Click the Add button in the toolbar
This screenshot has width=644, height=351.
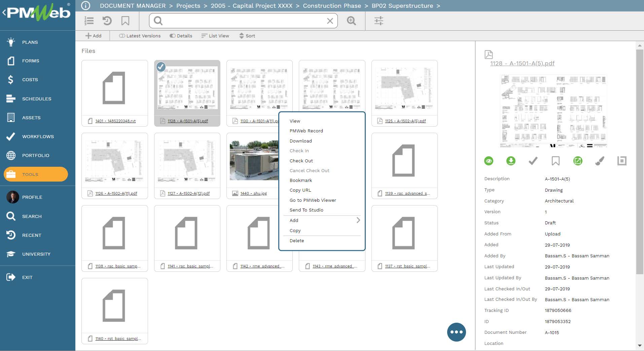[x=93, y=36]
